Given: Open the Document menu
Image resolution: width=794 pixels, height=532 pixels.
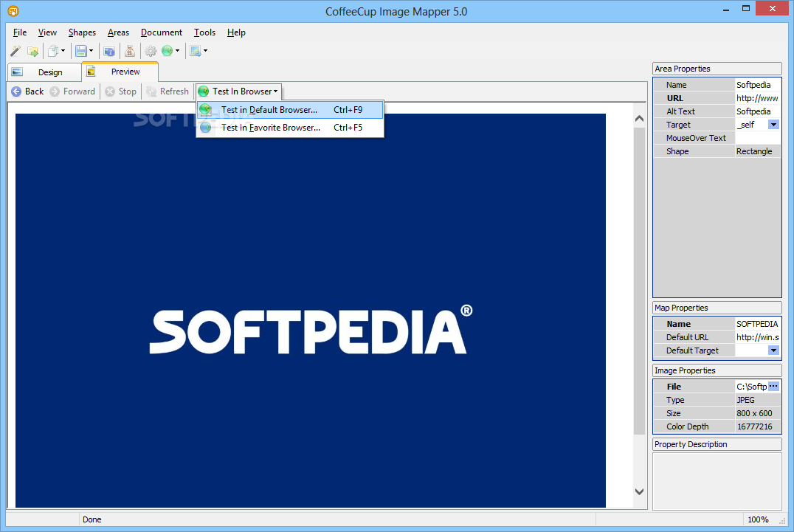Looking at the screenshot, I should tap(162, 32).
